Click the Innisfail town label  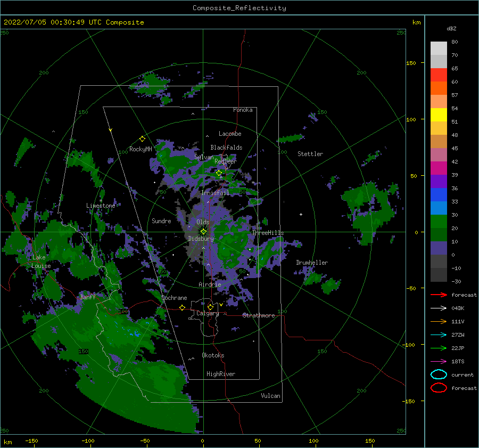click(x=216, y=193)
